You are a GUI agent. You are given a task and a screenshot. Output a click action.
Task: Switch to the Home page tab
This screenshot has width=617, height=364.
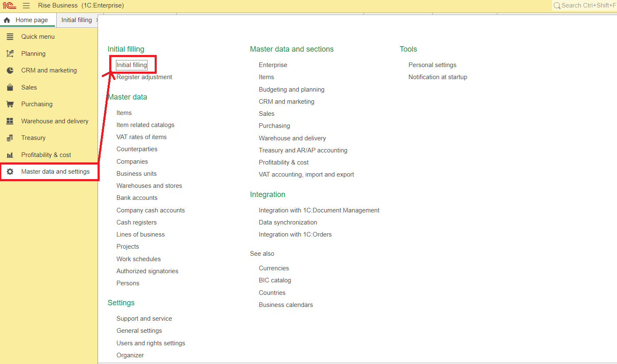pos(28,20)
